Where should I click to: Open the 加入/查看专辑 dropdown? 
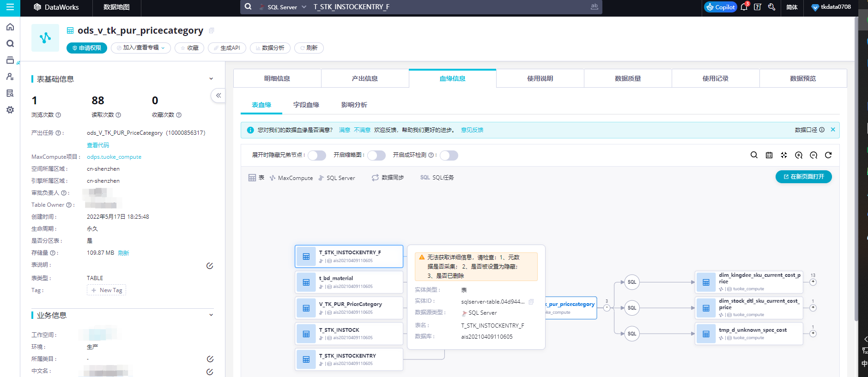click(141, 48)
